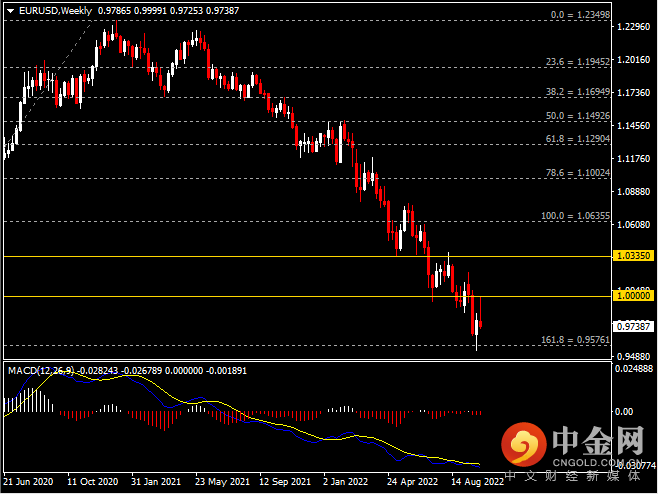
Task: Select the 38.2 = 1.16949 Fibonacci label
Action: click(x=578, y=91)
